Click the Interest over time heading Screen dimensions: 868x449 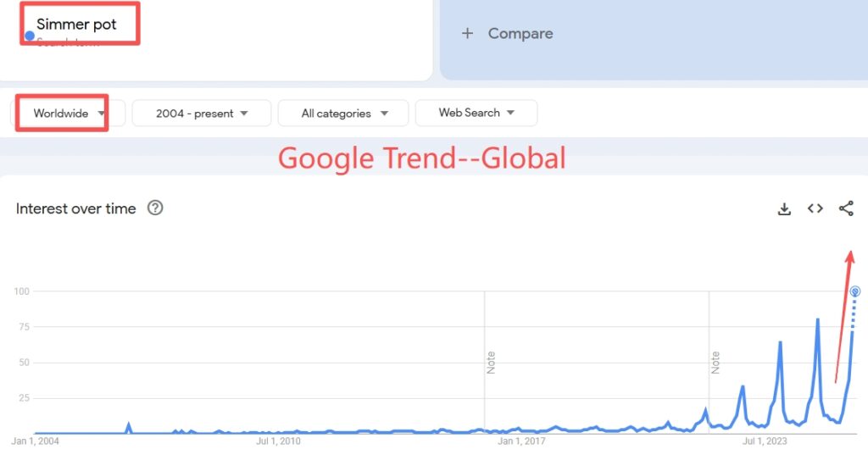click(75, 208)
